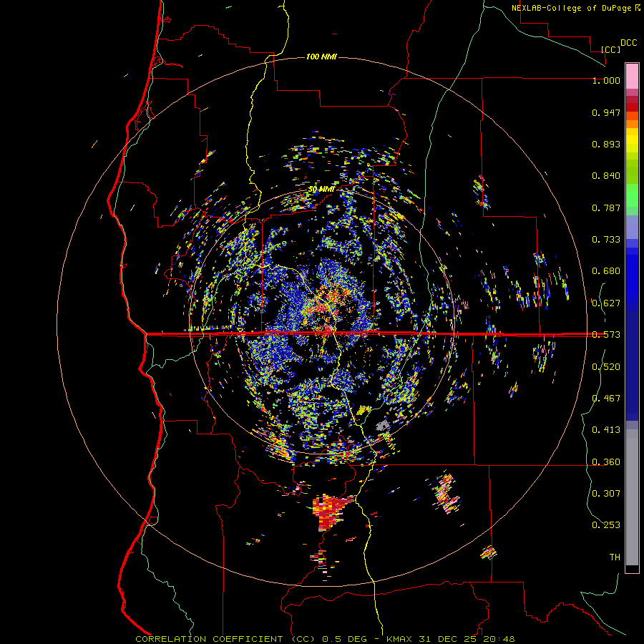Select the 0.733 colorbar value

[606, 240]
